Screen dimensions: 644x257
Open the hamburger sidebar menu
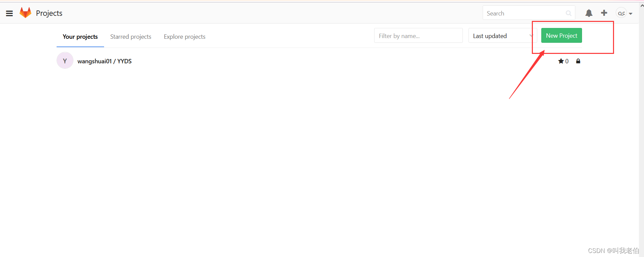(9, 13)
